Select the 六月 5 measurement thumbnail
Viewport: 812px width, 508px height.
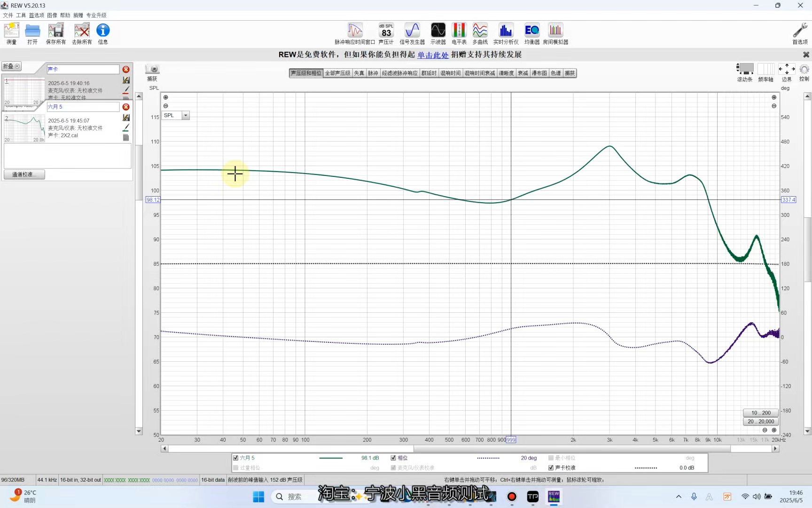click(x=24, y=128)
